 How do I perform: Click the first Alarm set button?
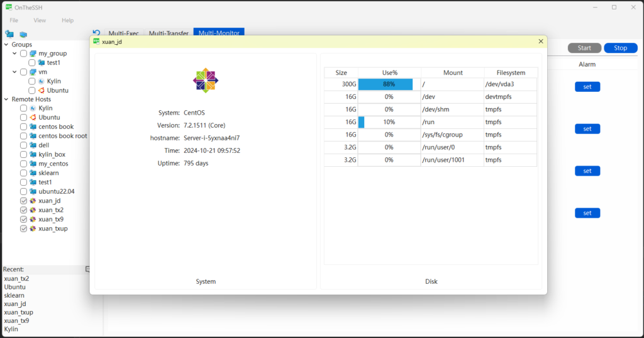click(587, 87)
